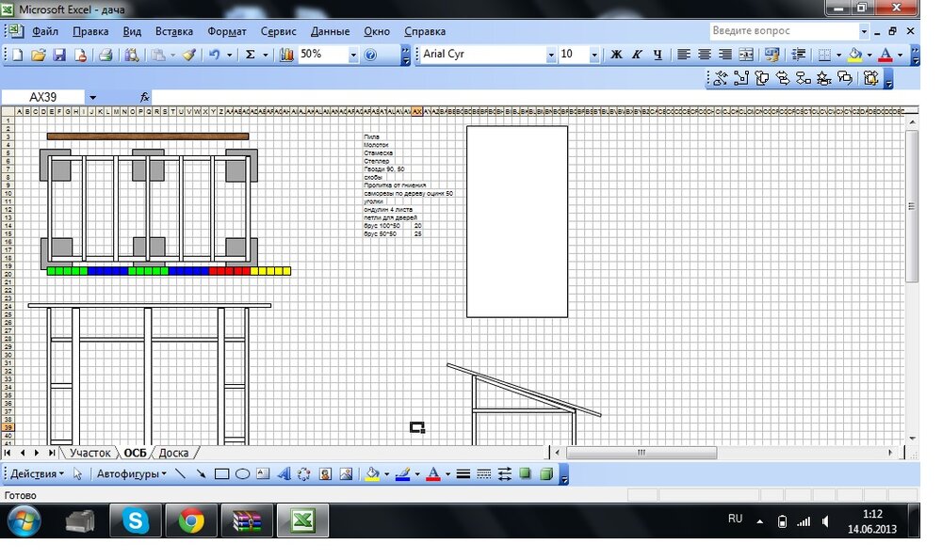Select the Oval shape tool
Viewport: 942px width, 560px height.
242,473
